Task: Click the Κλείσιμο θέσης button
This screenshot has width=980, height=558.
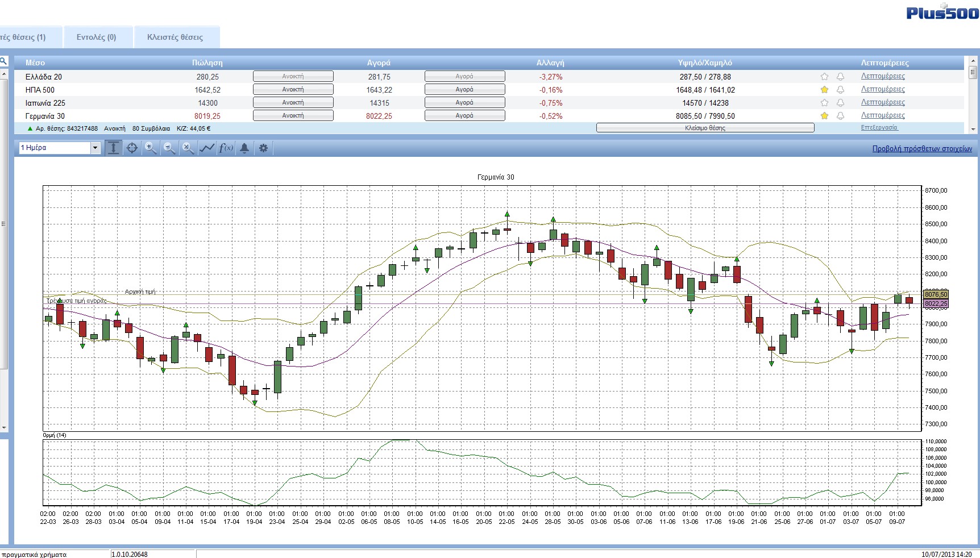Action: coord(705,128)
